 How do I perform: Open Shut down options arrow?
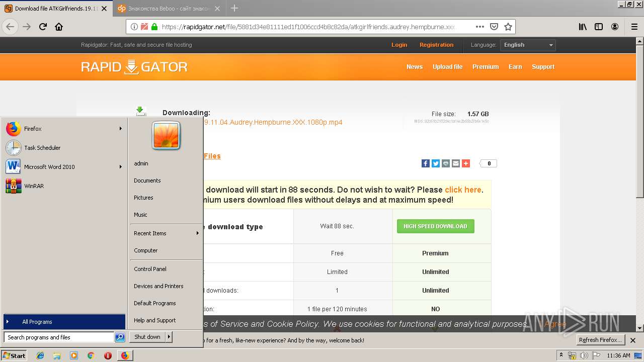169,337
